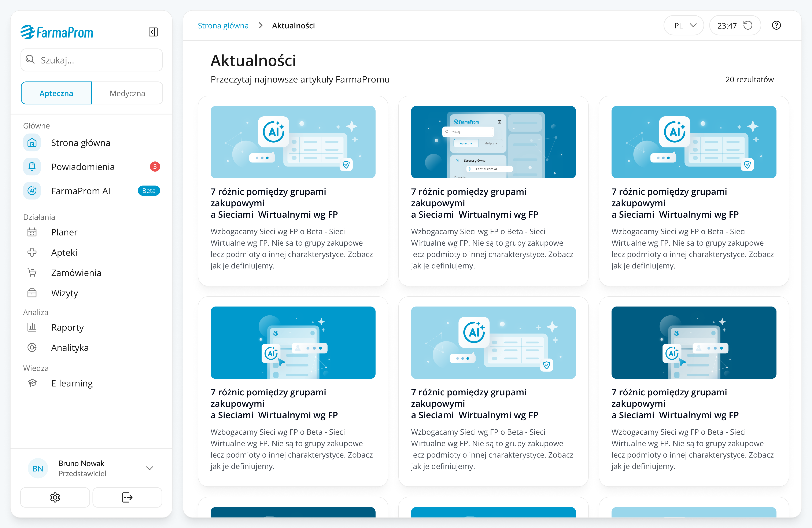Click the Apteki cross icon
The width and height of the screenshot is (812, 528).
point(32,253)
